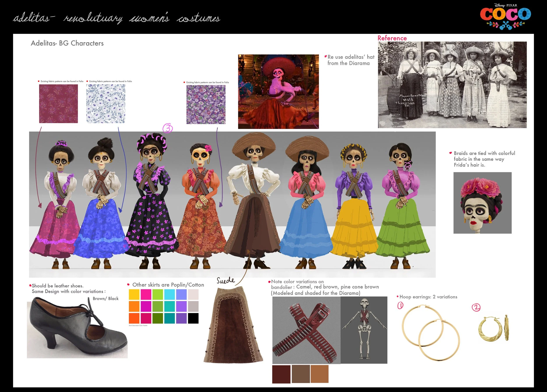Click the "Other skirts are Poplin/Cotton" note
The image size is (547, 392).
[x=168, y=285]
